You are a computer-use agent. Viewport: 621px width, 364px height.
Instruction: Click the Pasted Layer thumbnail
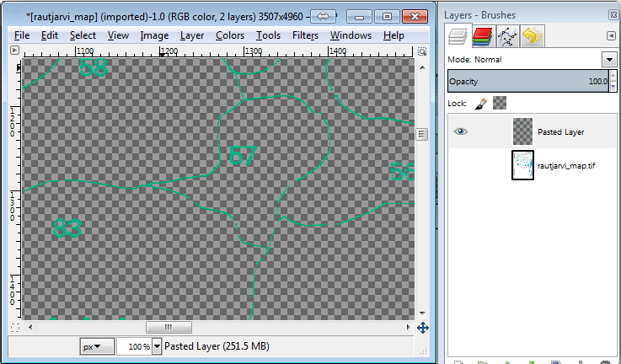[x=523, y=131]
